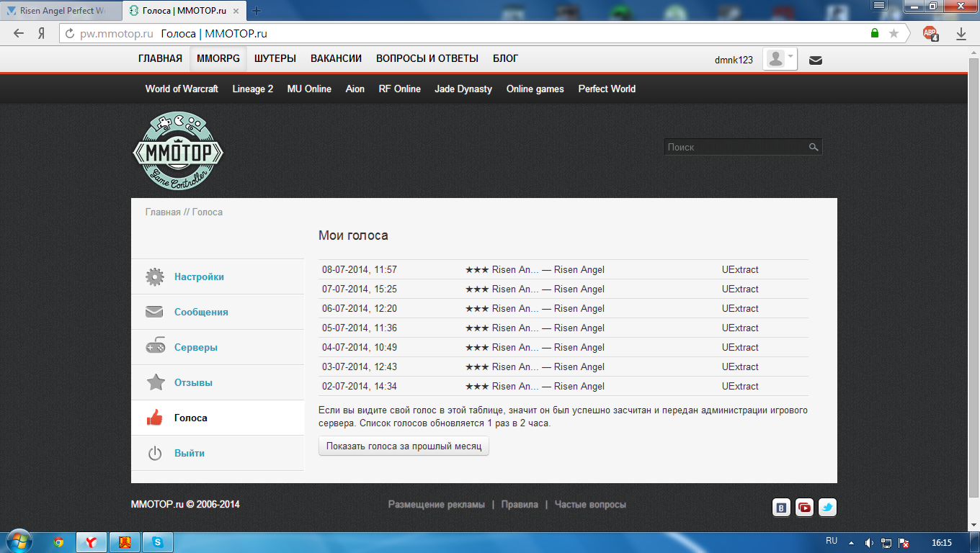Reload the page with refresh icon
This screenshot has width=980, height=553.
[70, 33]
